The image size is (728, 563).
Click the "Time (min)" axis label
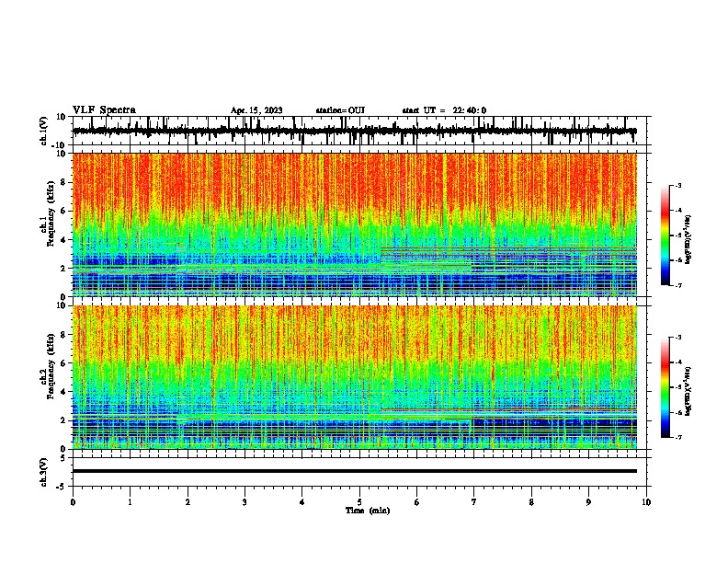pyautogui.click(x=368, y=511)
